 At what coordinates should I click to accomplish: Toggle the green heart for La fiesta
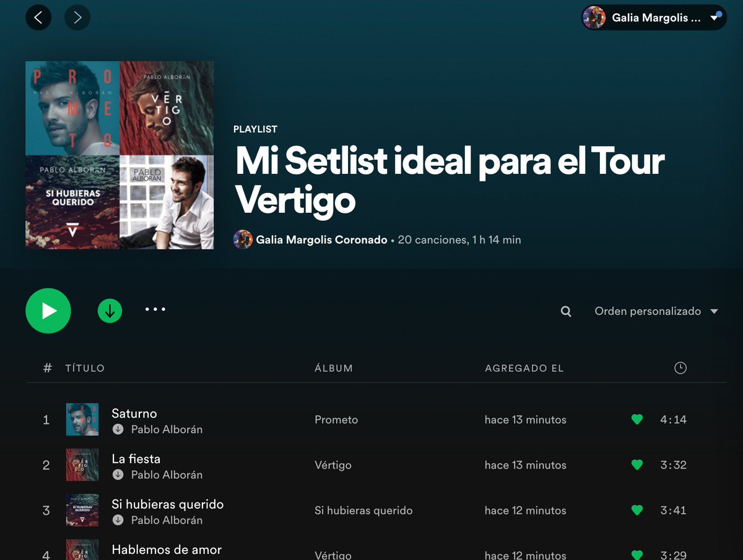(637, 465)
